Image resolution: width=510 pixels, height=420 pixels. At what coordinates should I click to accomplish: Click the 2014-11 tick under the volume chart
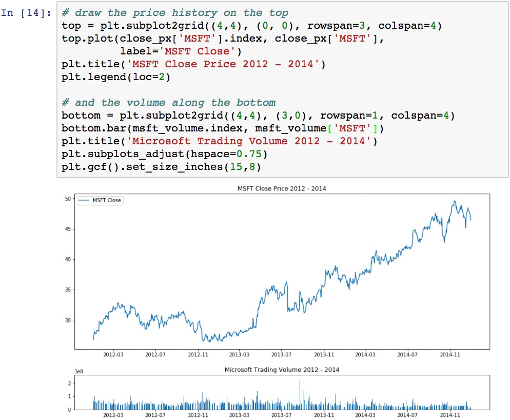click(450, 415)
